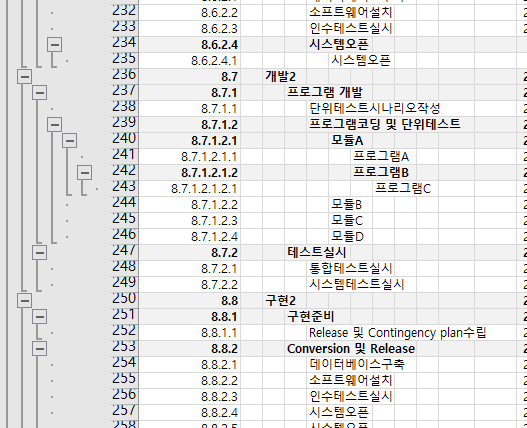Viewport: 527px width, 428px height.
Task: Select the 테스트실시 cell
Action: click(x=316, y=252)
